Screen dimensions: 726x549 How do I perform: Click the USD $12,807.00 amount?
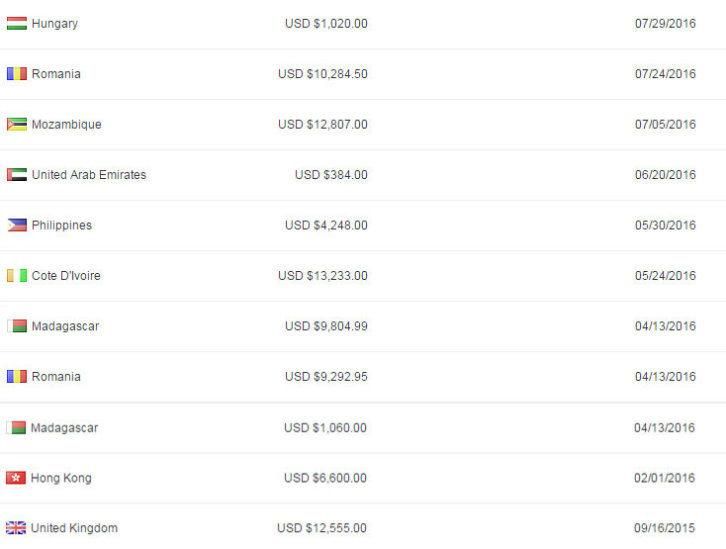323,125
